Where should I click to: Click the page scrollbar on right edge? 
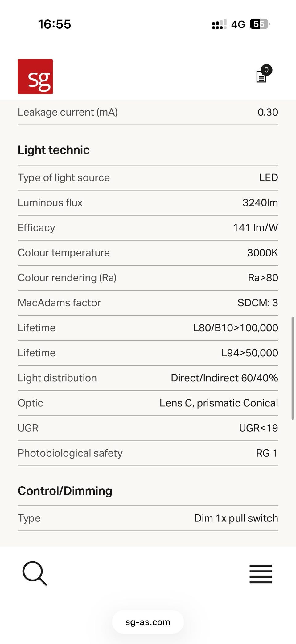(x=293, y=368)
